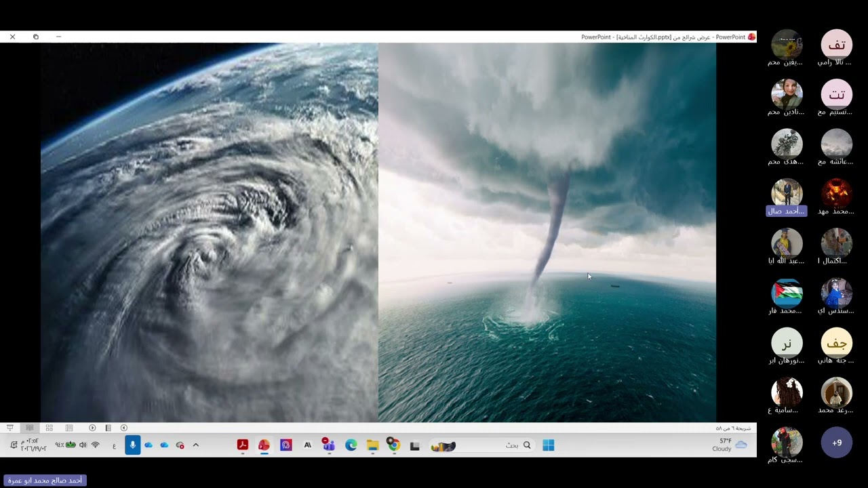
Task: Select participant رغد محمد avatar tile
Action: pos(837,396)
